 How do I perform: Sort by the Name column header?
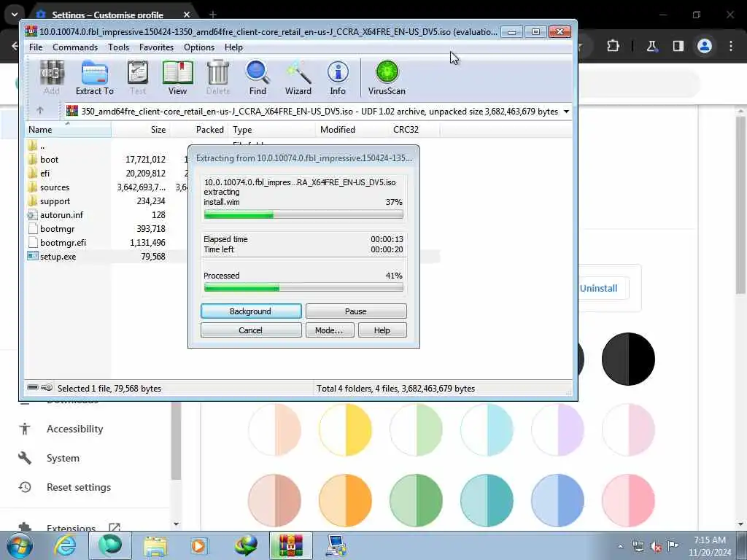[x=68, y=130]
